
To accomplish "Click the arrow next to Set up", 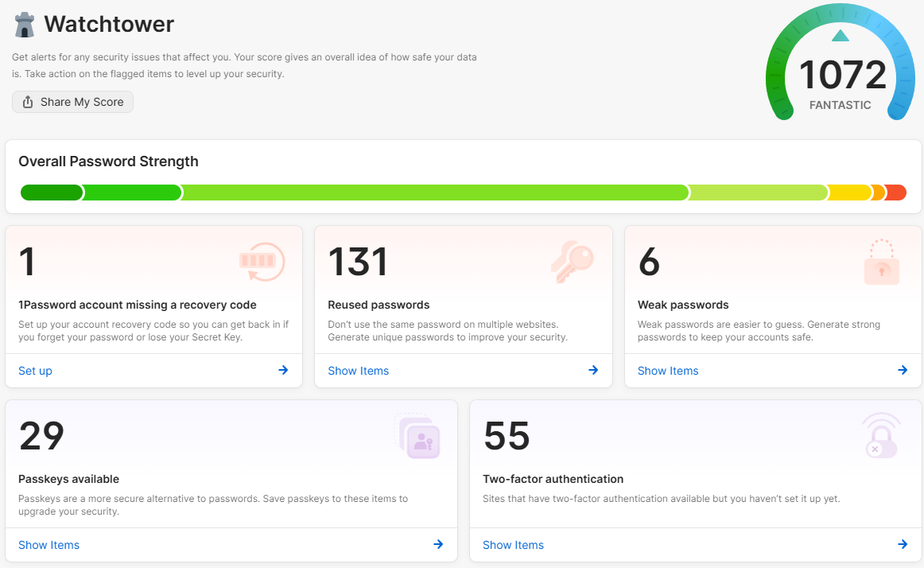I will (283, 370).
